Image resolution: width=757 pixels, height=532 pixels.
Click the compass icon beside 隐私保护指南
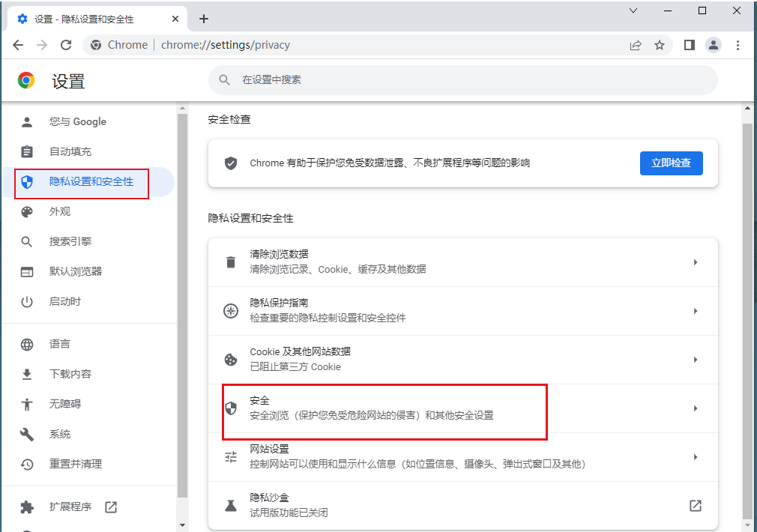231,311
